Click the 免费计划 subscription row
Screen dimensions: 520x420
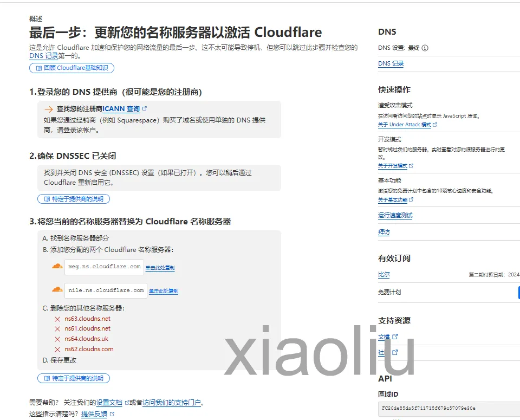[x=449, y=292]
